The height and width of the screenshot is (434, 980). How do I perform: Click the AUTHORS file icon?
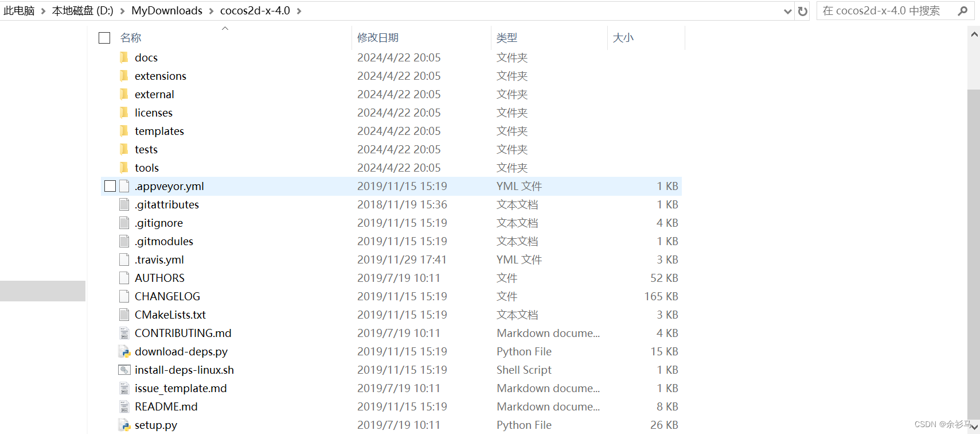(124, 278)
